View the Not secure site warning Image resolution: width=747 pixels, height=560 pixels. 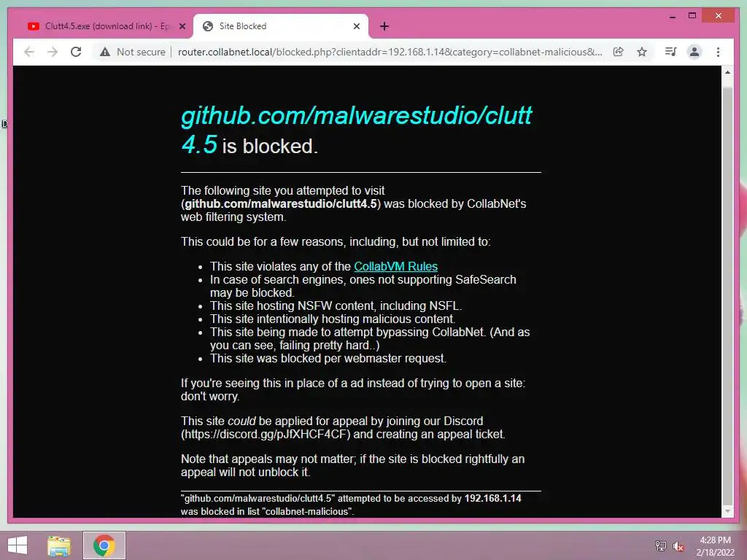click(x=133, y=52)
